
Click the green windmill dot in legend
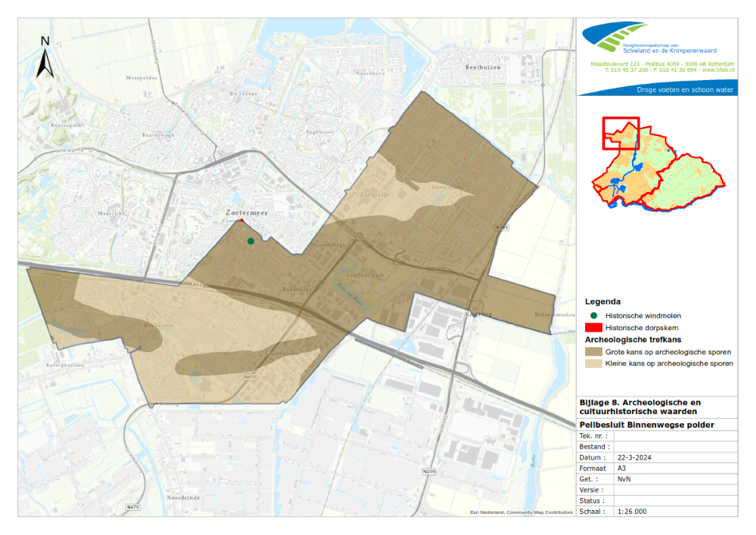(x=593, y=315)
